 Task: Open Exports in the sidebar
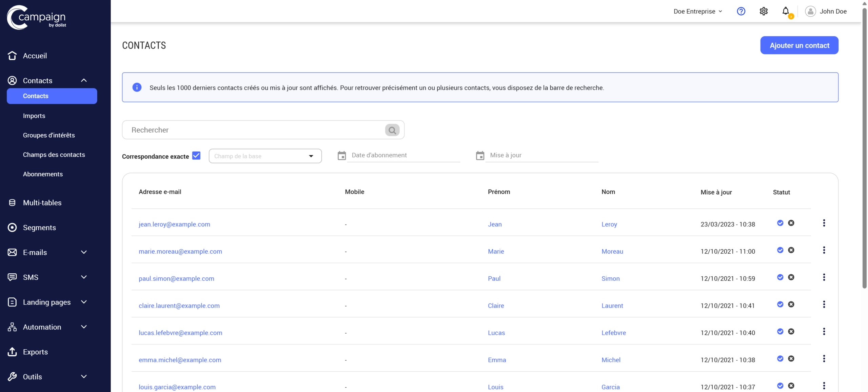(x=35, y=352)
